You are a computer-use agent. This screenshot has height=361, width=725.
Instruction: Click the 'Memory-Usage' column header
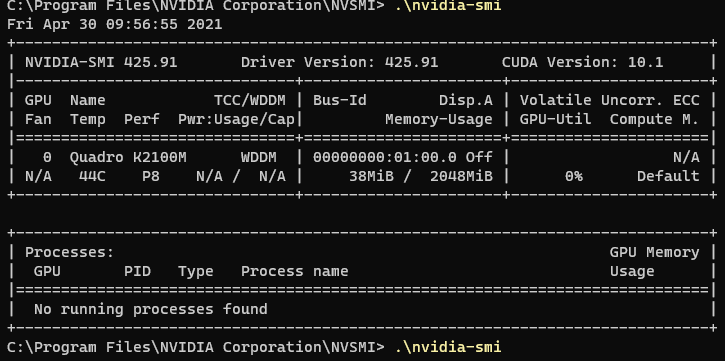coord(439,119)
